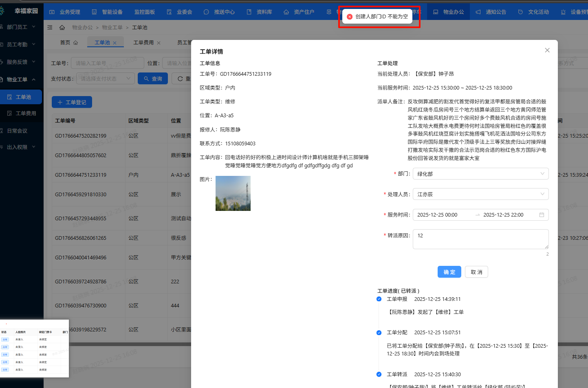Click the calendar icon in 服务时间 field
The image size is (588, 388).
tap(542, 215)
